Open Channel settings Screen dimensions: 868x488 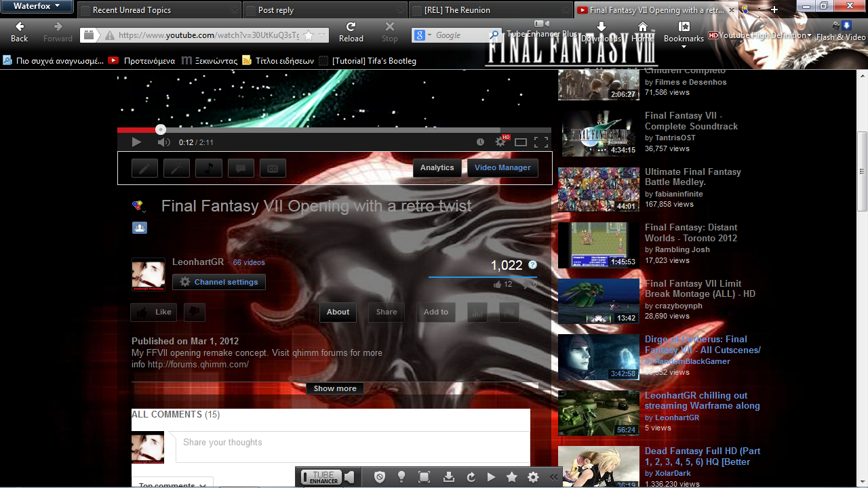[x=219, y=282]
